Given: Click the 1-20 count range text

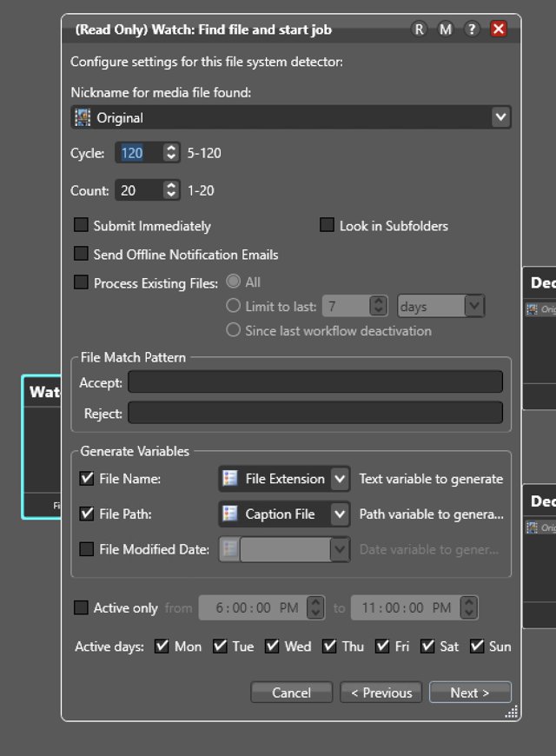Looking at the screenshot, I should tap(201, 190).
